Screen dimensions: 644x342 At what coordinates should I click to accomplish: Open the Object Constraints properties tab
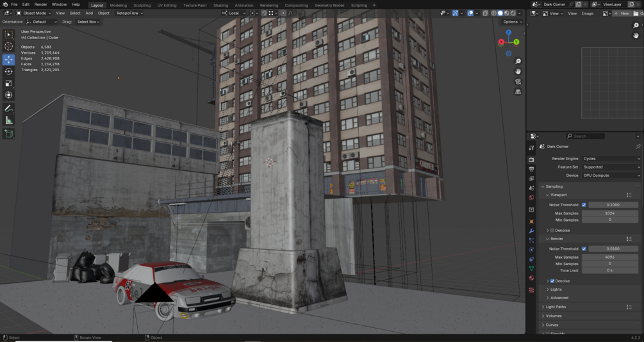click(531, 259)
